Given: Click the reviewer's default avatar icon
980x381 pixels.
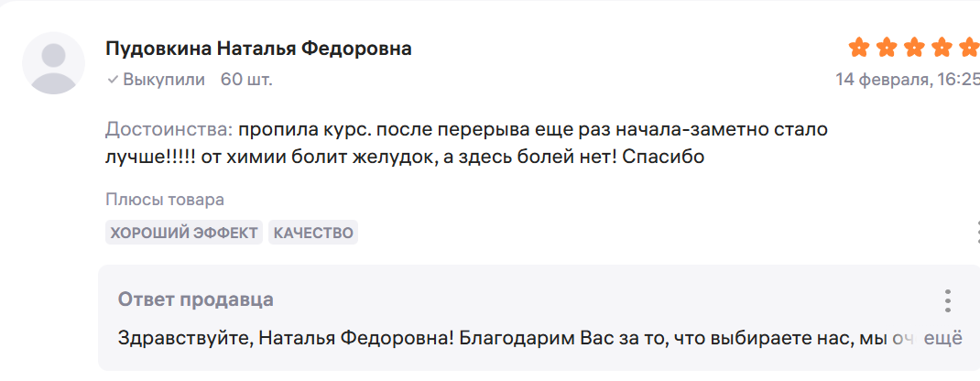Looking at the screenshot, I should tap(54, 63).
